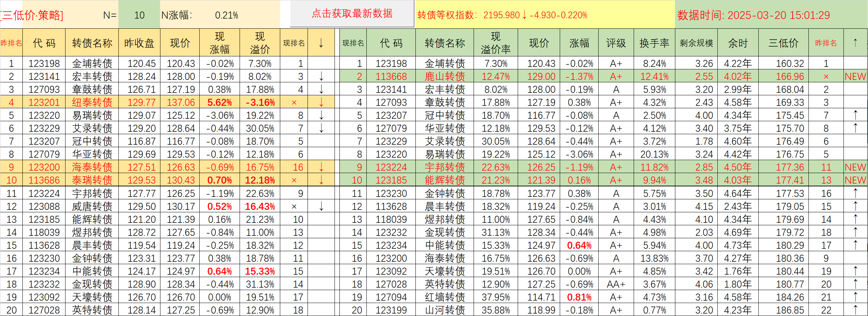Screen dimensions: 868x316
Task: Select the NEW marker in 鹿山转债 row
Action: [x=855, y=76]
